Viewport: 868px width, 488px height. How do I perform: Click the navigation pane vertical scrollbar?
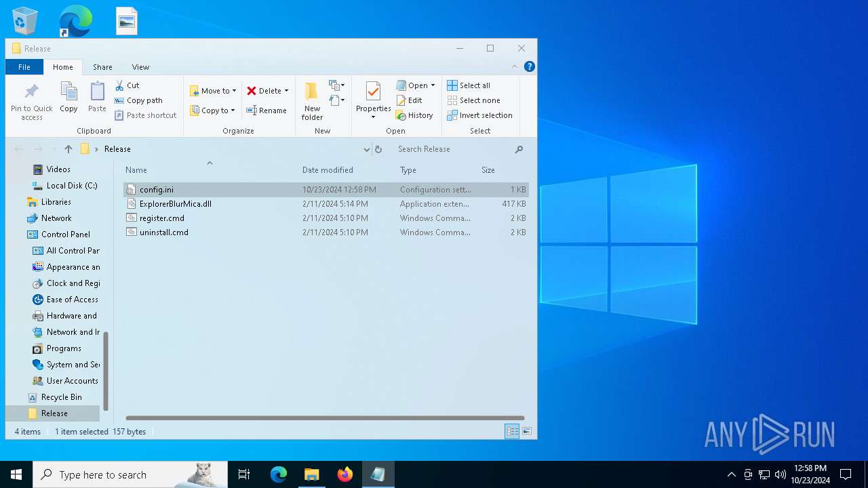pyautogui.click(x=105, y=371)
